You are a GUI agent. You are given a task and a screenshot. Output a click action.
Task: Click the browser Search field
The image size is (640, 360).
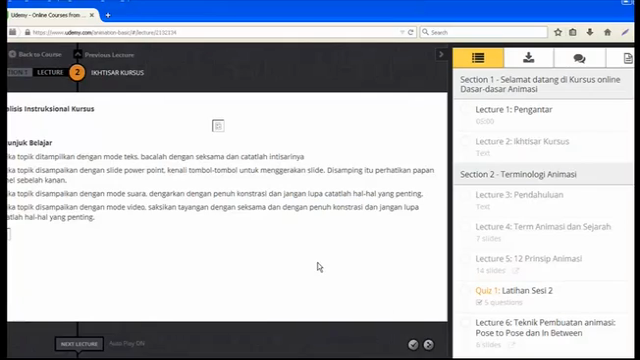[x=484, y=32]
